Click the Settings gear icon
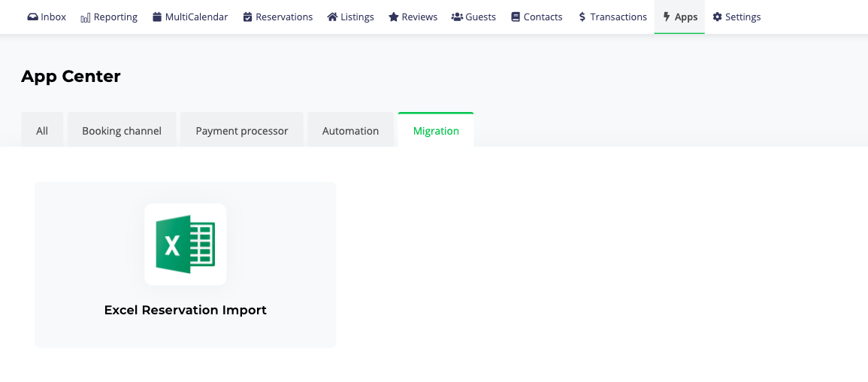This screenshot has width=868, height=382. pyautogui.click(x=718, y=17)
